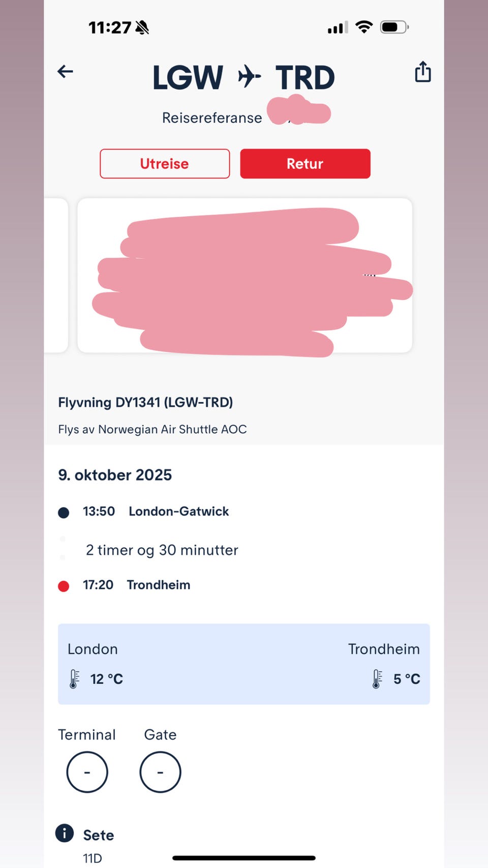Tap the previous card at left edge
The height and width of the screenshot is (868, 488).
coord(56,275)
